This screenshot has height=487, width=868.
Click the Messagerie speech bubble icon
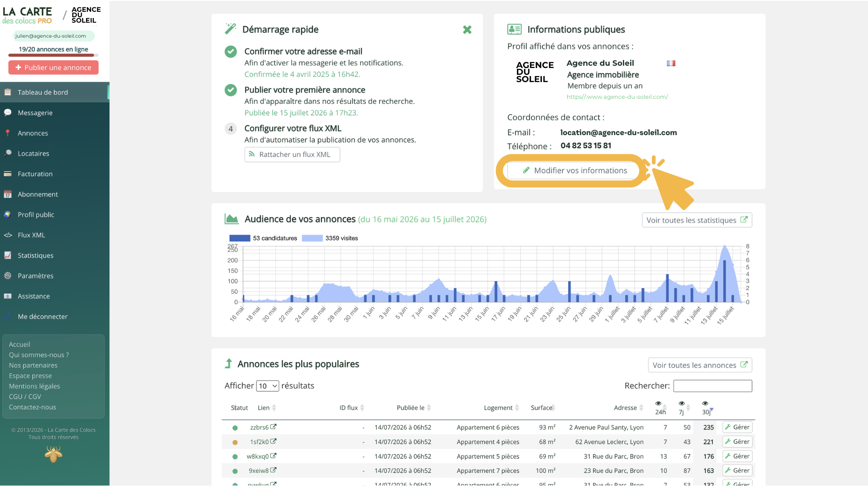8,112
